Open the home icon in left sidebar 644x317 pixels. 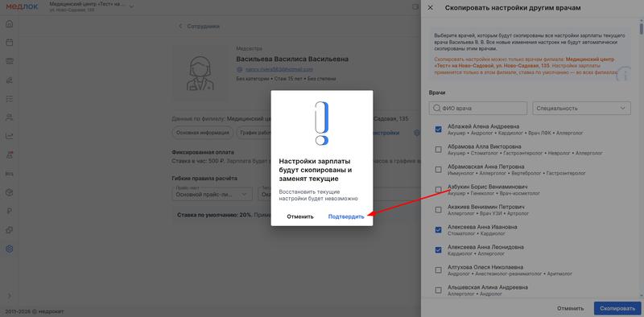click(9, 23)
